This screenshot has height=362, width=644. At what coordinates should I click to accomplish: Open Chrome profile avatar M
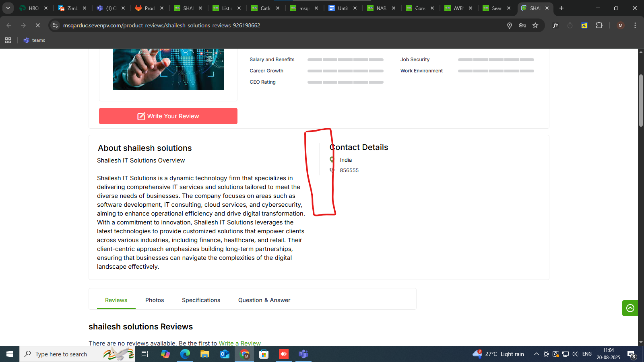coord(621,25)
